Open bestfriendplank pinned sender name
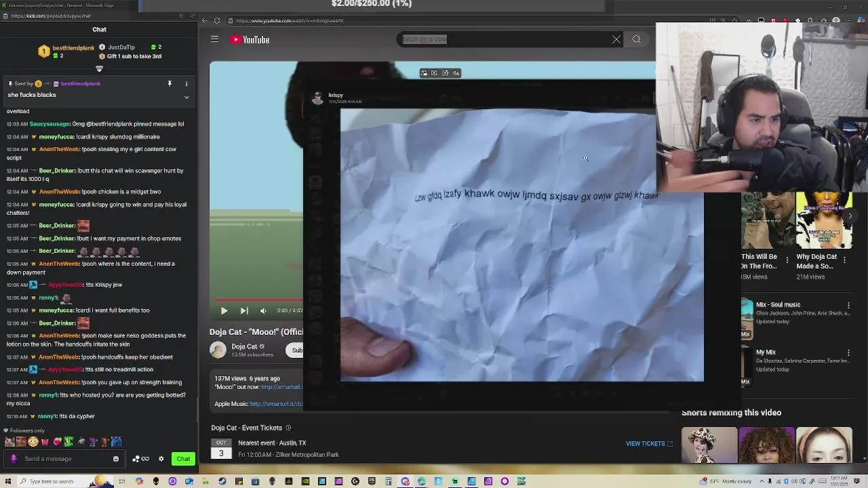The width and height of the screenshot is (868, 488). tap(81, 84)
